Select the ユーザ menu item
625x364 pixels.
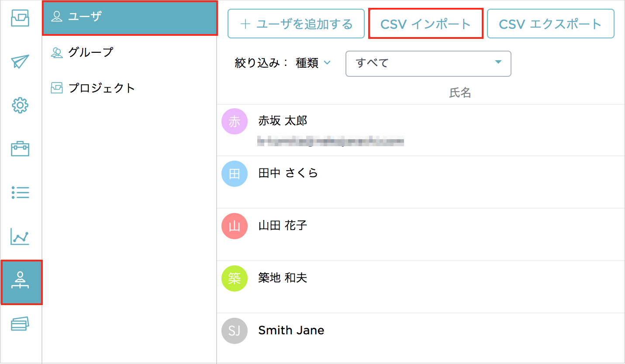point(130,18)
